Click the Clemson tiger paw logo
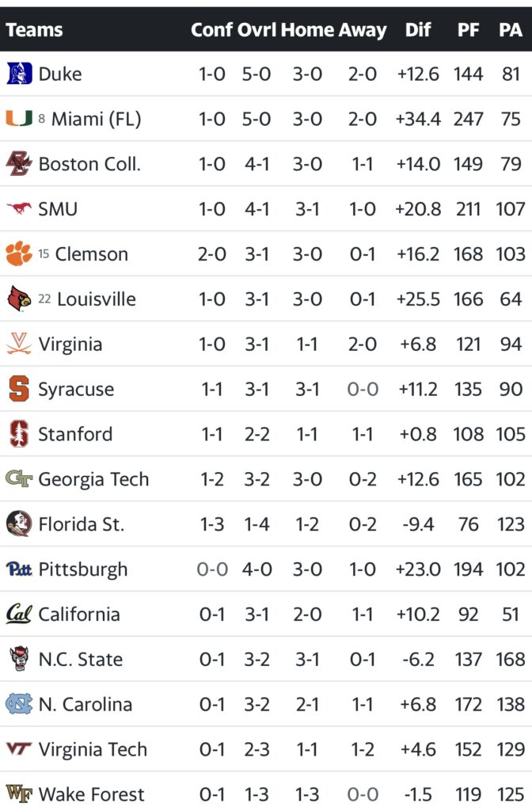Image resolution: width=532 pixels, height=811 pixels. (19, 254)
